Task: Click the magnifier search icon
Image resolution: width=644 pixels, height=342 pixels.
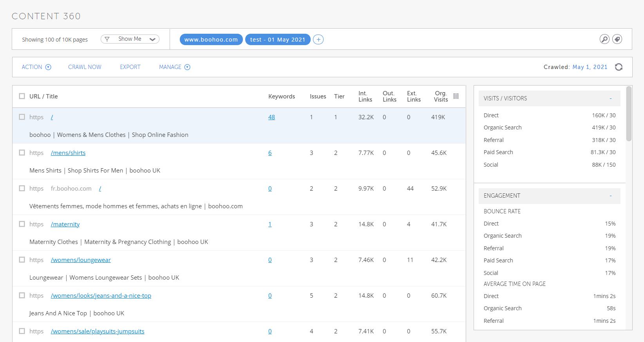Action: (604, 39)
